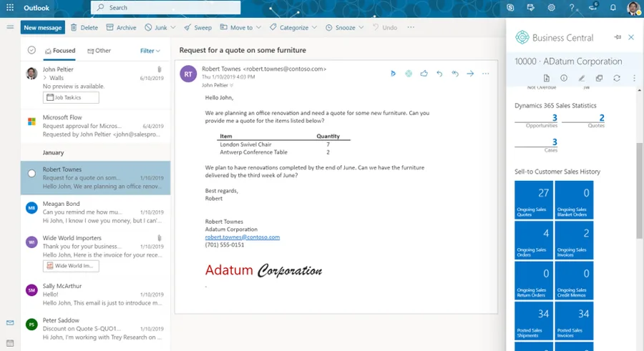Open the What's new megaphone icon
Viewport: 644px width, 351px height.
[x=593, y=6]
